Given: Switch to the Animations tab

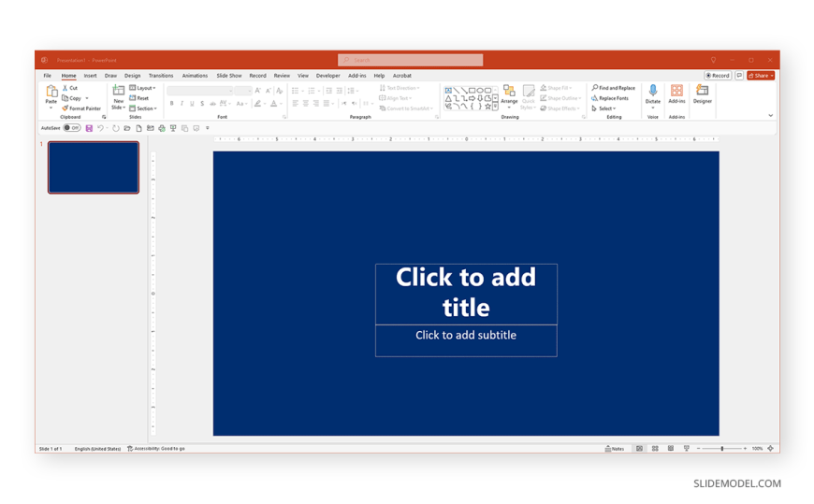Looking at the screenshot, I should point(195,76).
